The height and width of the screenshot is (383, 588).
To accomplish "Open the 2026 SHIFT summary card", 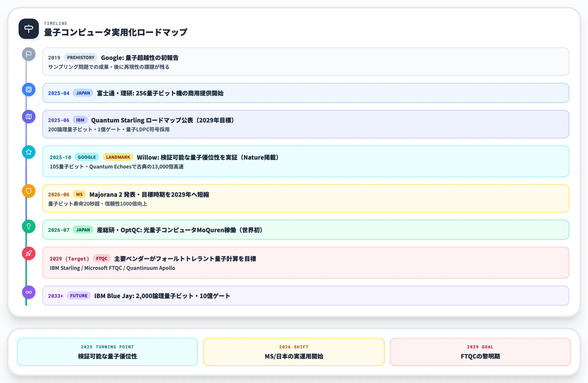I will coord(294,352).
